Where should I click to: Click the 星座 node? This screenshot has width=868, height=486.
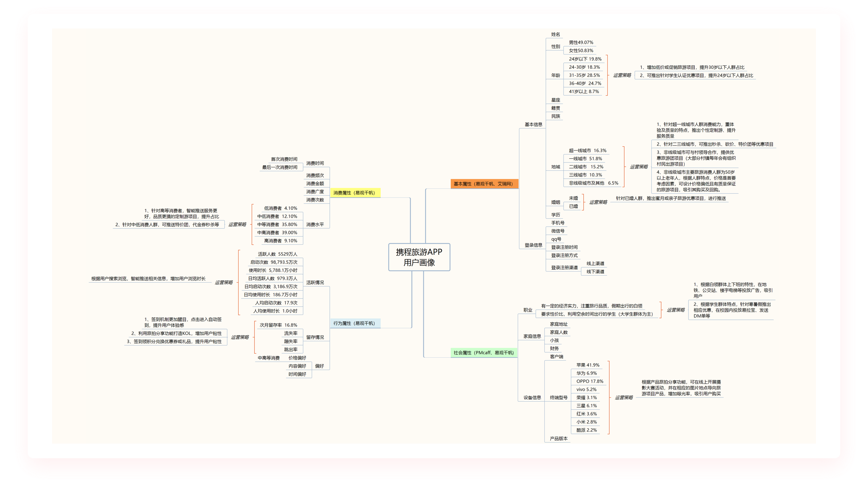click(556, 100)
